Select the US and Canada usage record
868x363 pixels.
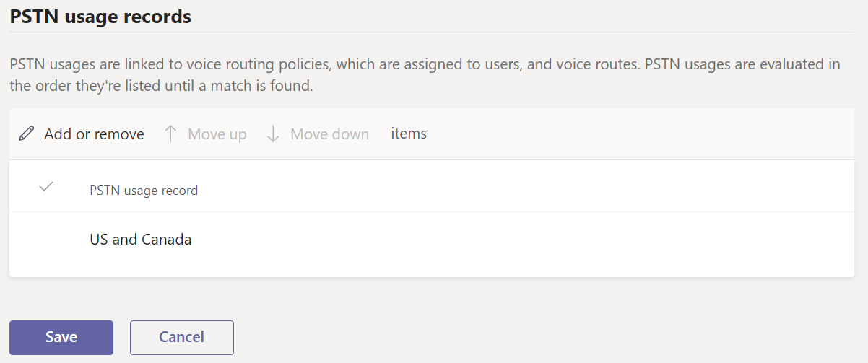(141, 240)
